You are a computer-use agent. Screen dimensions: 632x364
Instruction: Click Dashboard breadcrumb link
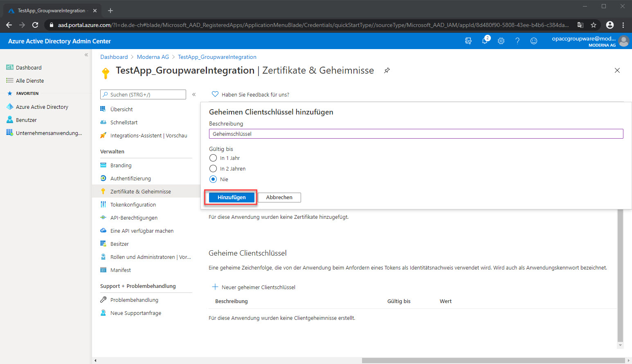point(114,57)
